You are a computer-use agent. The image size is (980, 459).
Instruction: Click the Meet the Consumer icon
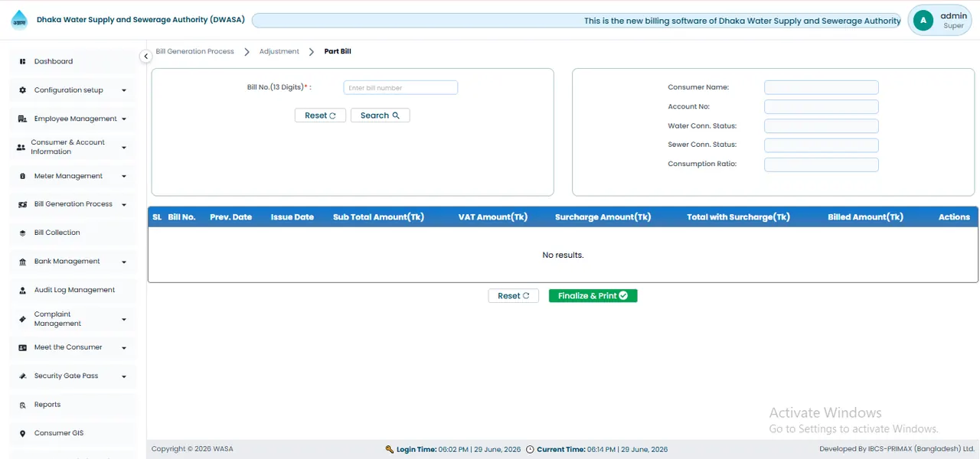coord(22,347)
